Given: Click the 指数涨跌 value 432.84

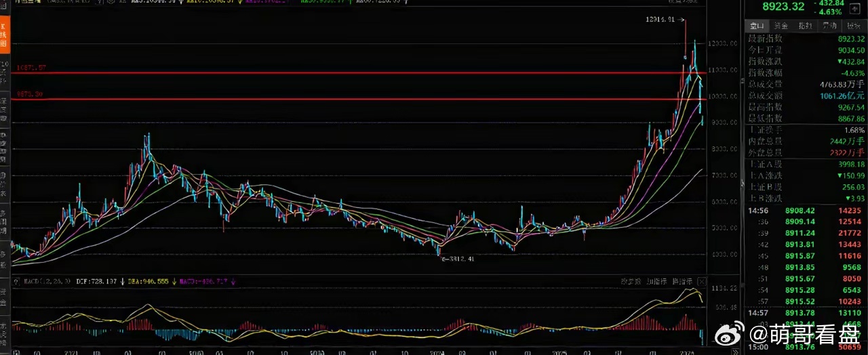Looking at the screenshot, I should (x=850, y=62).
